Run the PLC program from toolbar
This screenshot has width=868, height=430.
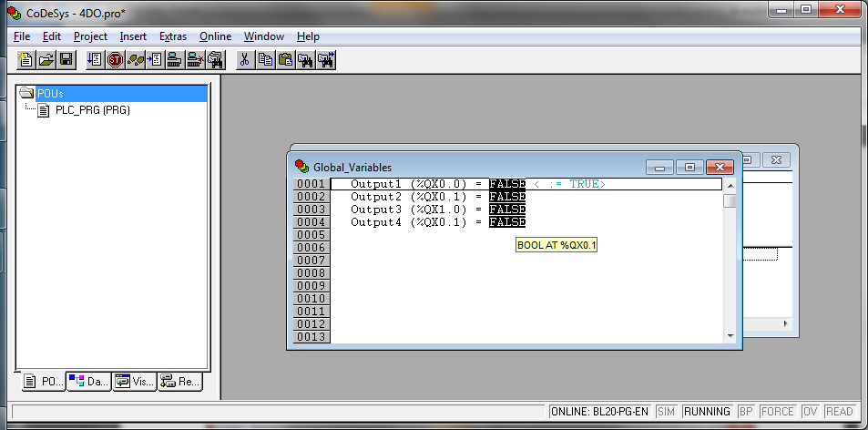pyautogui.click(x=95, y=60)
